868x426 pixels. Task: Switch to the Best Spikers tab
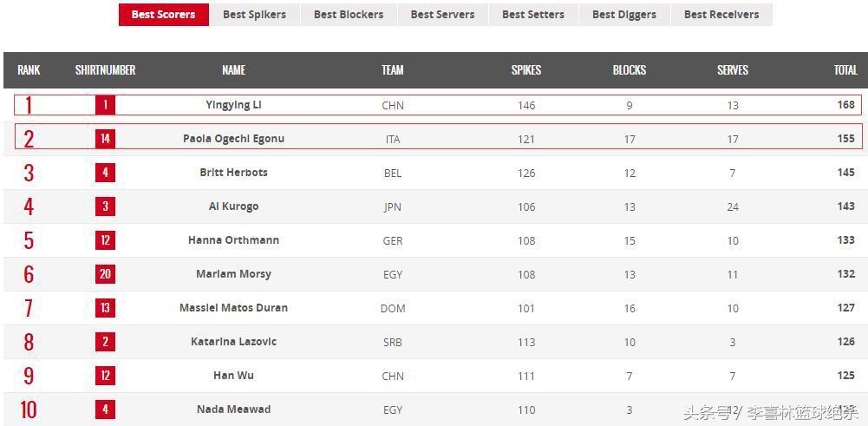coord(254,15)
